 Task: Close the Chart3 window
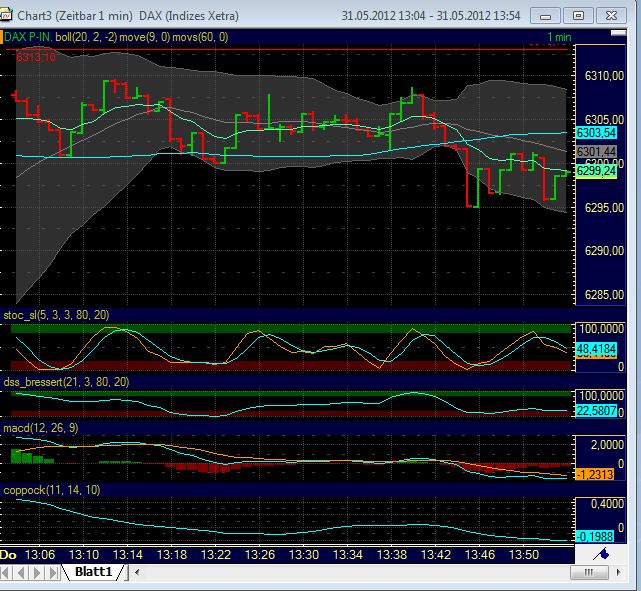(611, 16)
